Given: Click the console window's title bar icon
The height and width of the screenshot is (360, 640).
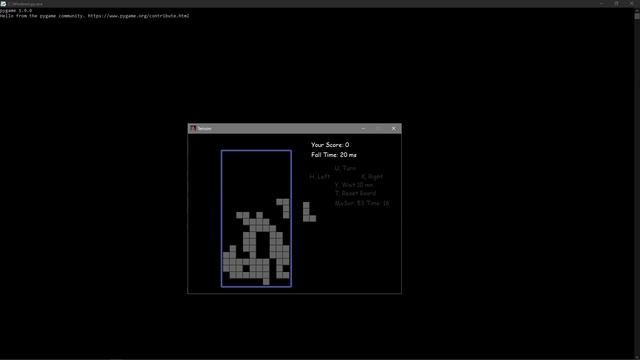Looking at the screenshot, I should coord(3,3).
